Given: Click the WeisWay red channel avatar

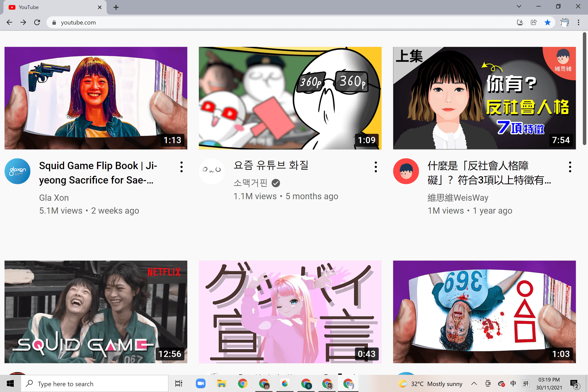Looking at the screenshot, I should (406, 171).
